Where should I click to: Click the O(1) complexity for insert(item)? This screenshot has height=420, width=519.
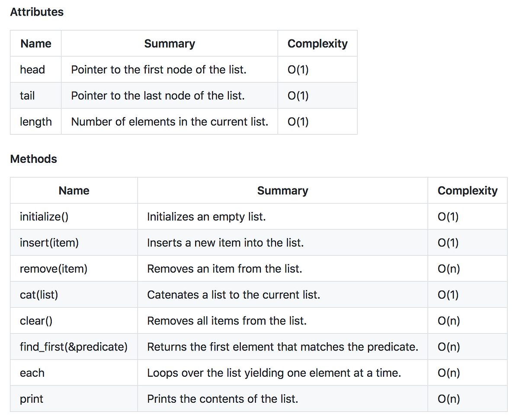pos(448,243)
